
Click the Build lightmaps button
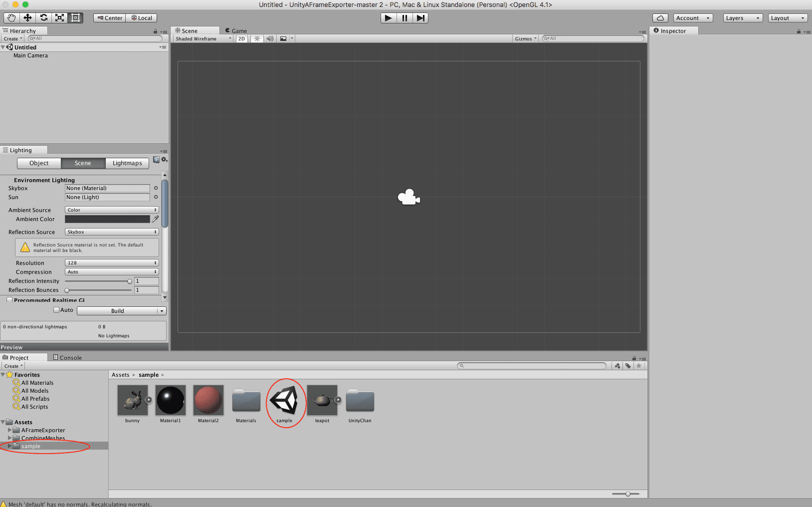click(x=118, y=311)
